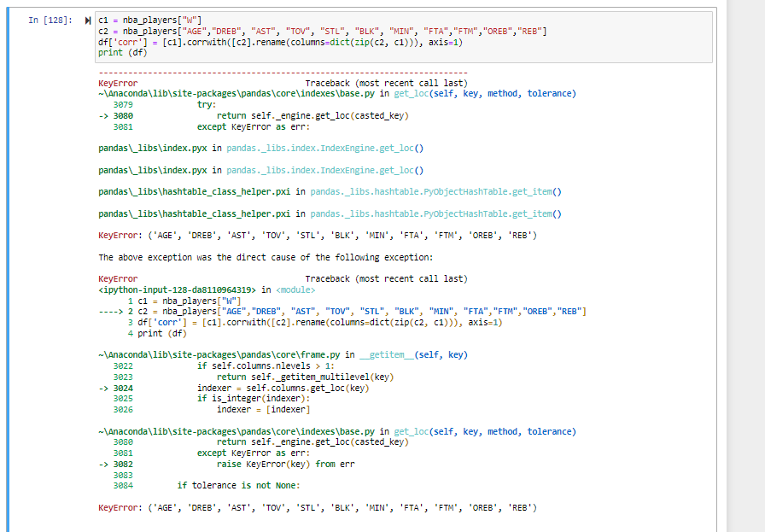
Task: Click line 3082 raise KeyError(key) from err
Action: click(x=226, y=465)
